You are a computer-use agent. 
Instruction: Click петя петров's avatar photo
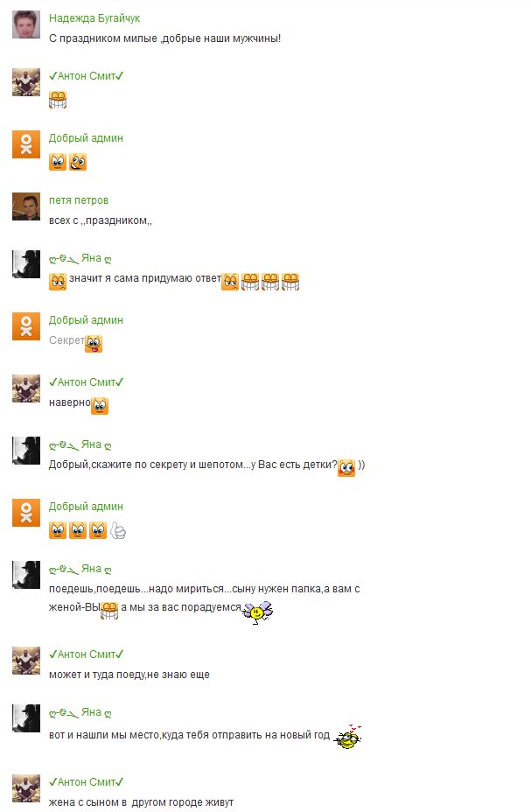coord(26,206)
